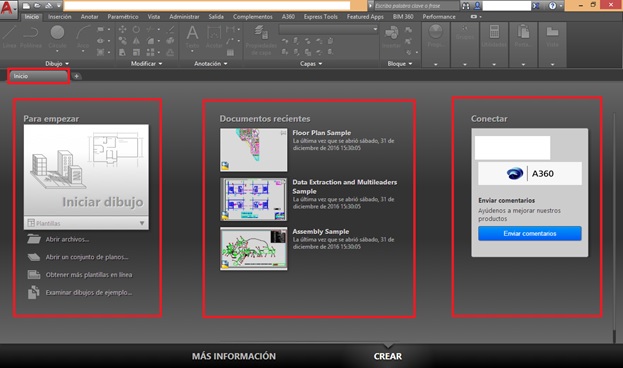Click the AutoCAD application menu logo
623x368 pixels.
click(7, 8)
